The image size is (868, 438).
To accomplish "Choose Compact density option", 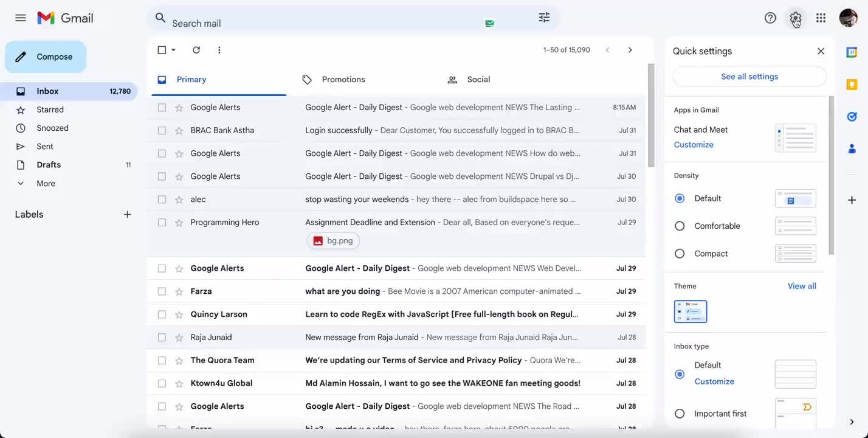I will 680,254.
